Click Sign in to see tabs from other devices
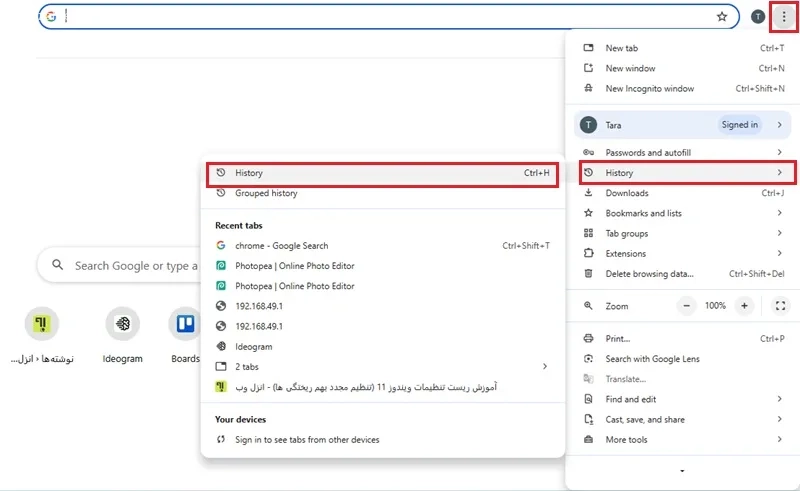This screenshot has height=491, width=800. (x=306, y=440)
